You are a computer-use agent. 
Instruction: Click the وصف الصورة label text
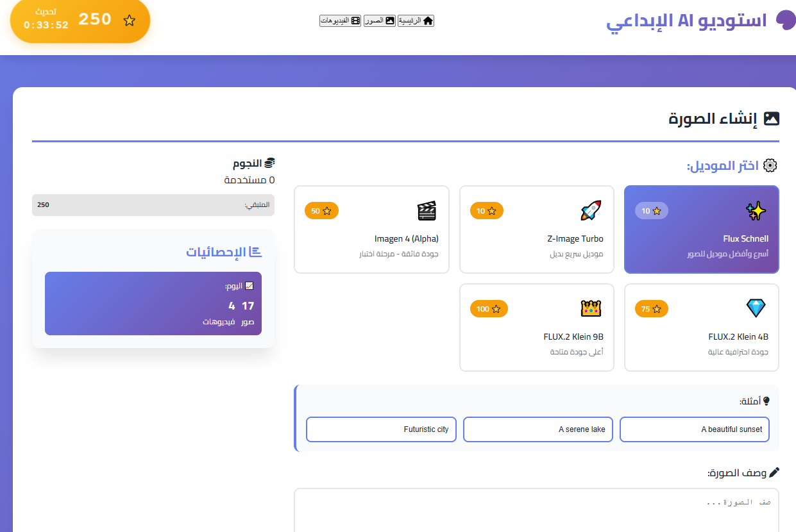click(x=736, y=473)
